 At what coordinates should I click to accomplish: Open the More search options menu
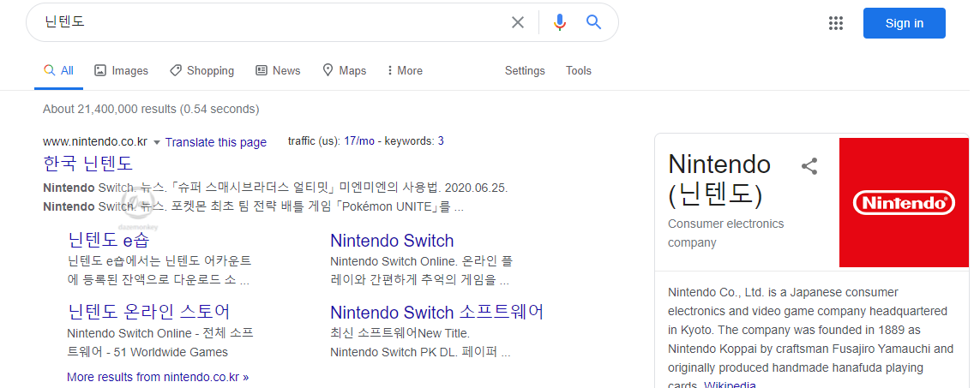405,70
